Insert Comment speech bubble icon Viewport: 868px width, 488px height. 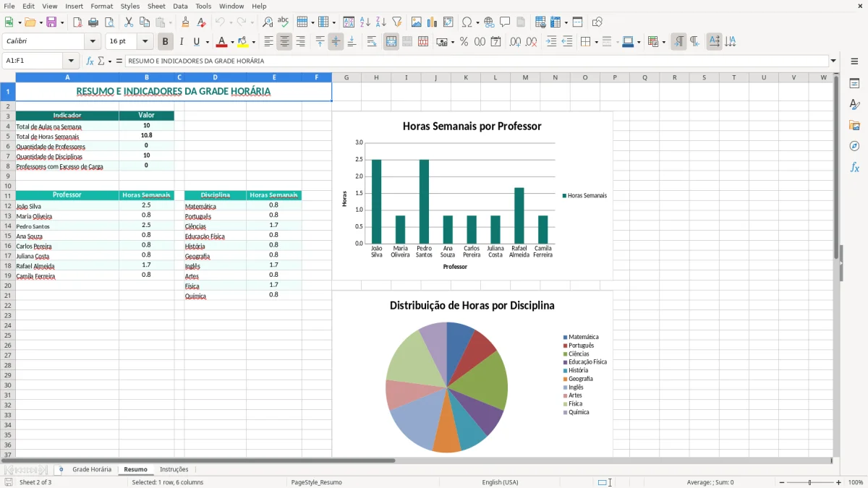click(505, 22)
